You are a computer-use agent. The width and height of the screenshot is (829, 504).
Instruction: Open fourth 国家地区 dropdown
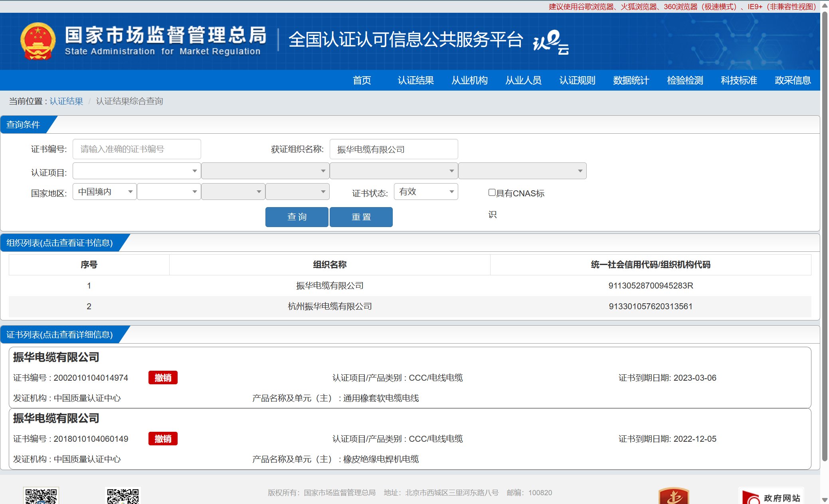pyautogui.click(x=297, y=192)
